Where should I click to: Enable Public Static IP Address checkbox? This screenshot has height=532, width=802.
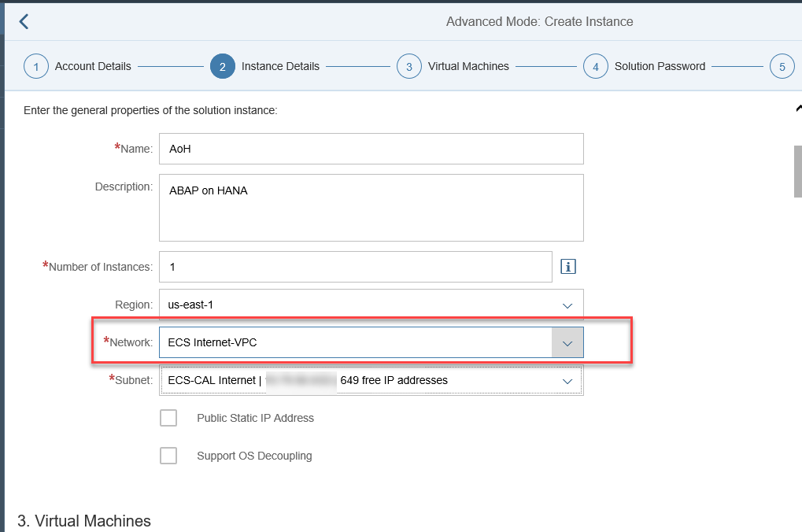pyautogui.click(x=168, y=418)
